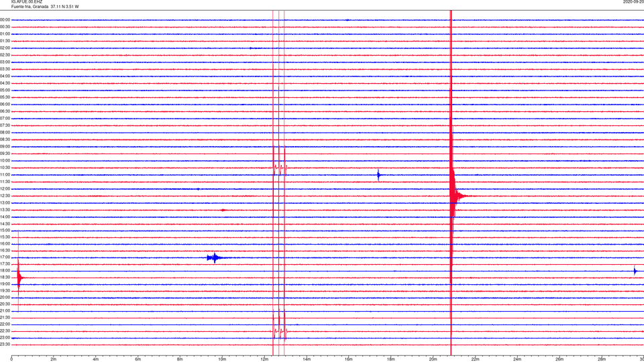Click the blue spike on the 11:00 trace
Screen dimensions: 644x362
pyautogui.click(x=378, y=175)
